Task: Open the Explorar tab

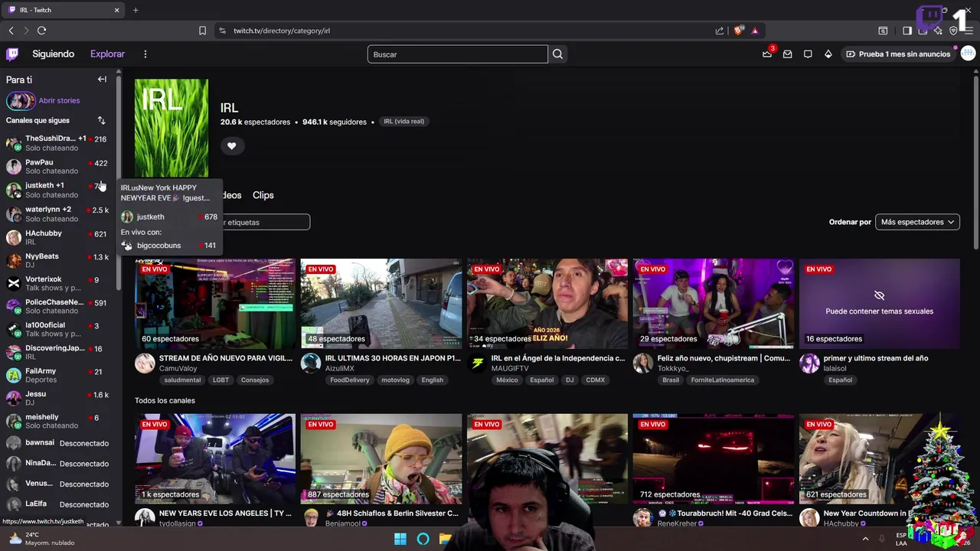Action: coord(107,54)
